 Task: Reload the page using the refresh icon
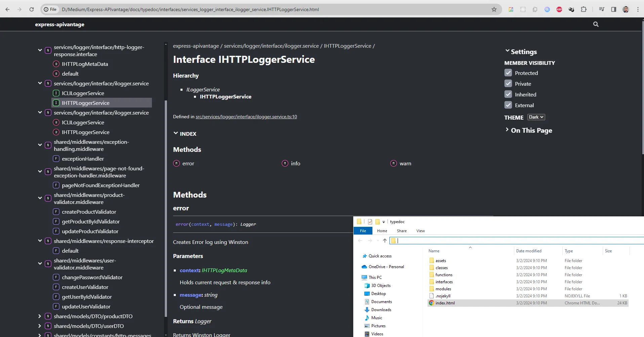click(x=32, y=9)
